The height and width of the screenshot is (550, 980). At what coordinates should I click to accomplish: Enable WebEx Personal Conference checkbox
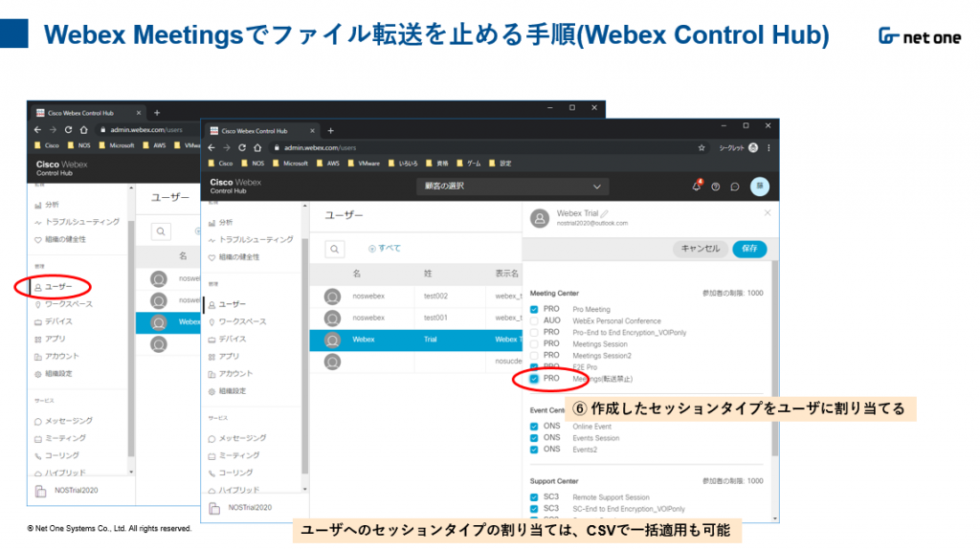(534, 320)
